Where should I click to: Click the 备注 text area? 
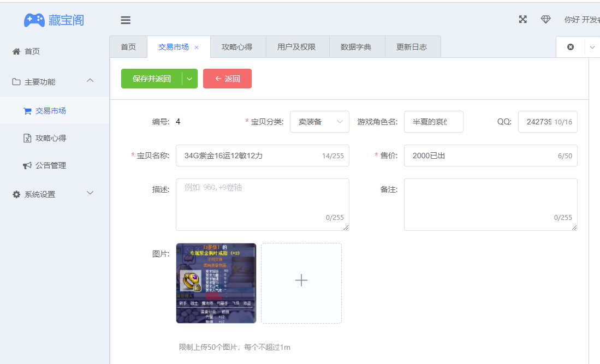click(491, 205)
